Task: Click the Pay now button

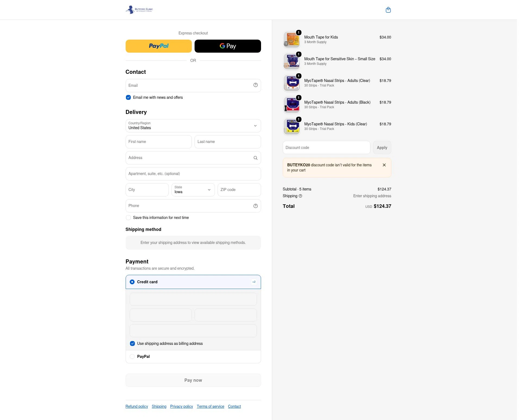Action: [x=193, y=380]
